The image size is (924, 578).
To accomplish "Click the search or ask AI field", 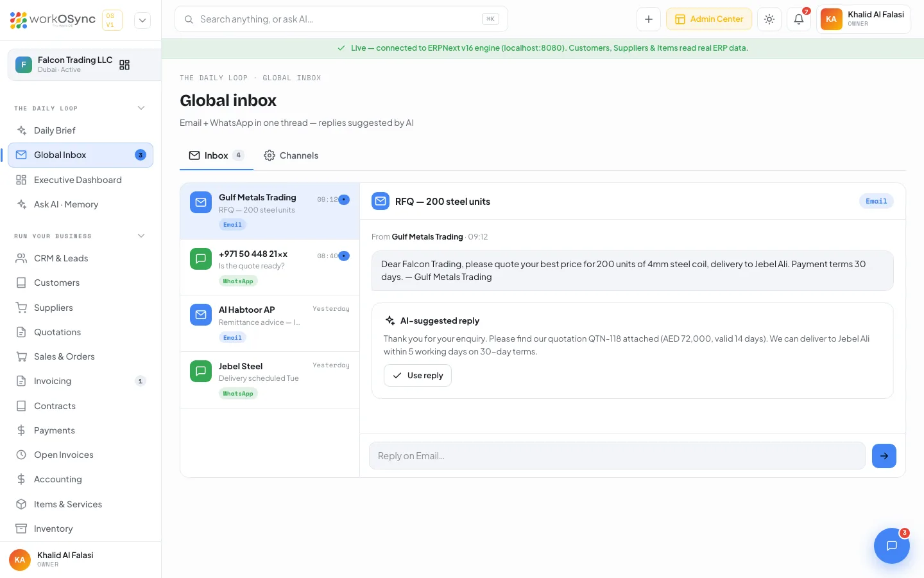I will (341, 19).
